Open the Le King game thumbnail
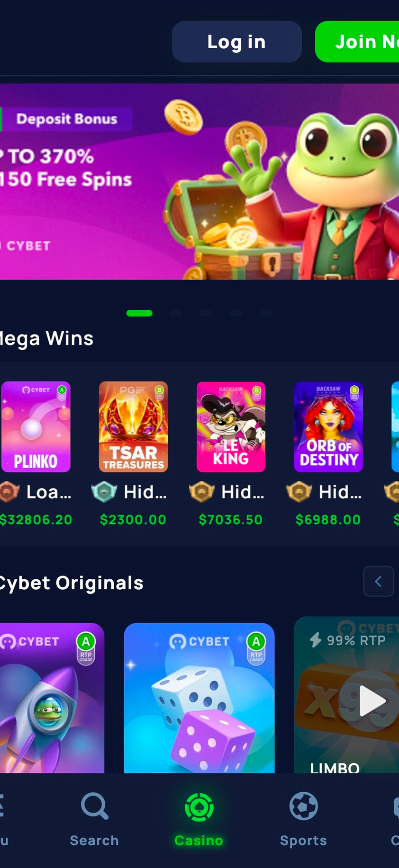The height and width of the screenshot is (868, 399). (x=231, y=427)
